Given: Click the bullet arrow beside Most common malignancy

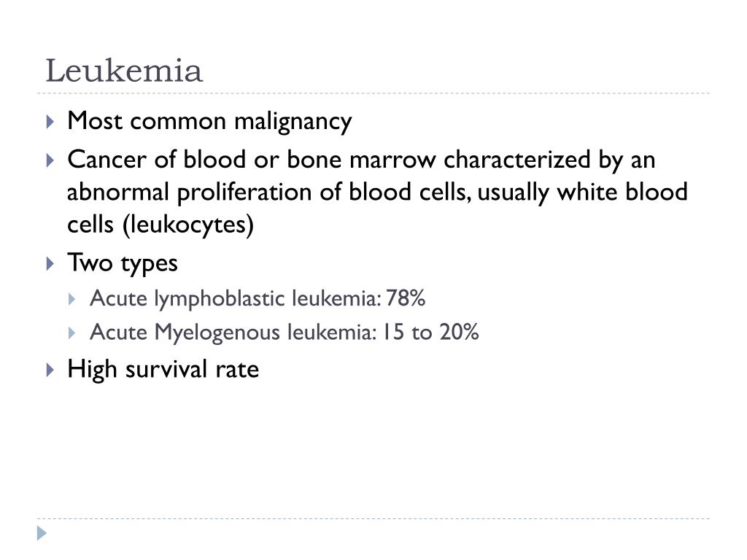Looking at the screenshot, I should point(50,122).
